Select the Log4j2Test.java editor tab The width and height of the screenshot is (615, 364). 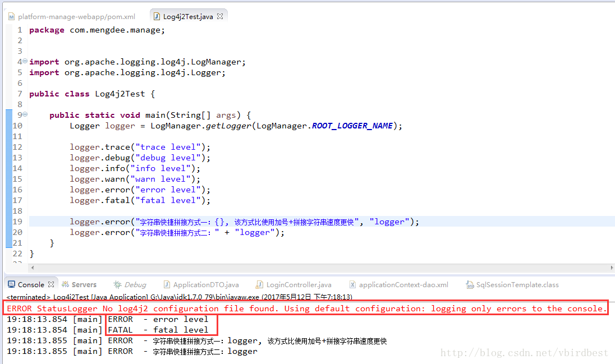[188, 16]
